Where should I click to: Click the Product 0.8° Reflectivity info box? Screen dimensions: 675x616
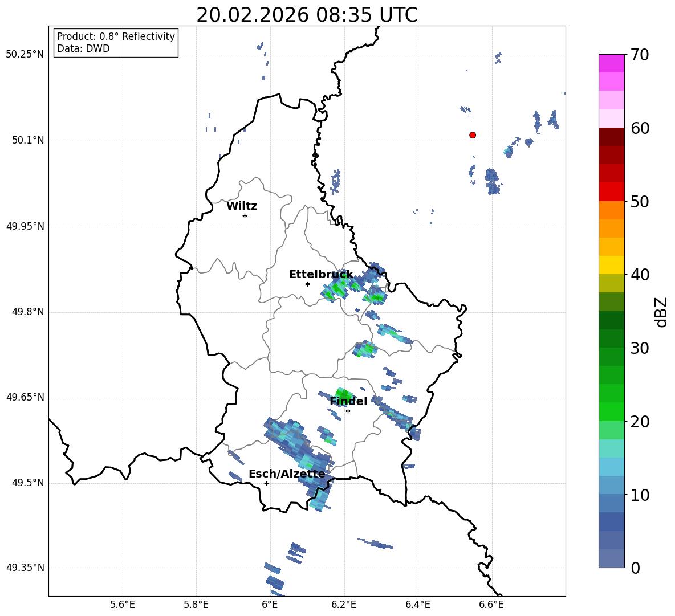116,42
